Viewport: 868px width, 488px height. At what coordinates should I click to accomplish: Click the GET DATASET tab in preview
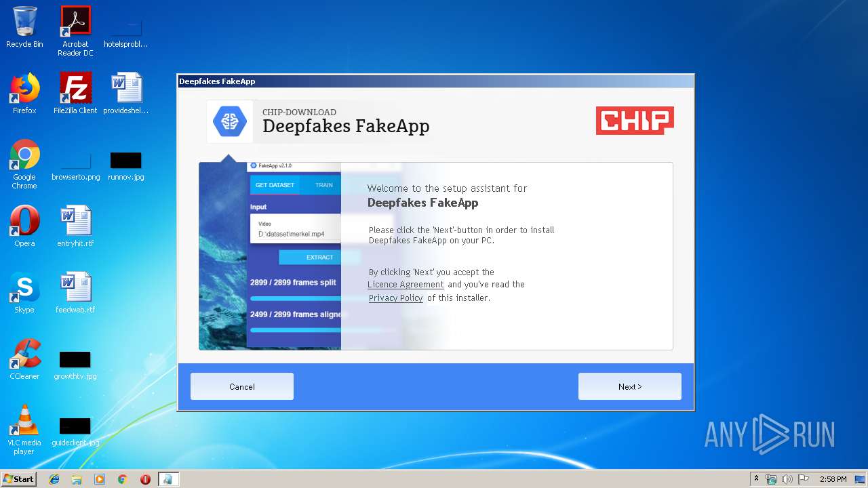tap(275, 185)
